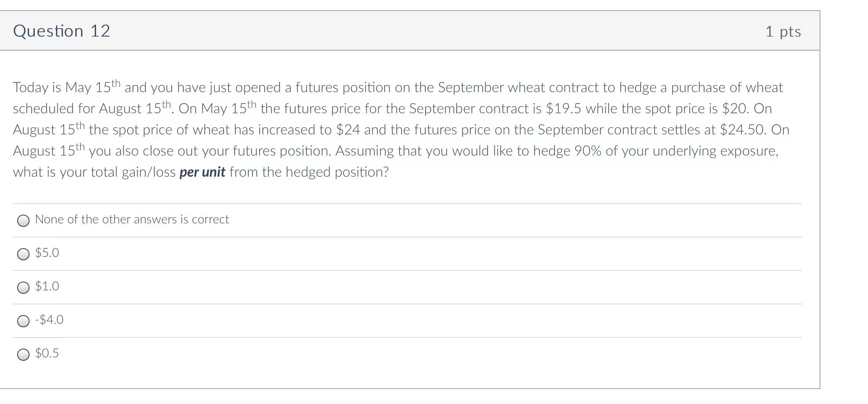Image resolution: width=868 pixels, height=404 pixels.
Task: Click the "$24" spot price in the question
Action: [348, 130]
